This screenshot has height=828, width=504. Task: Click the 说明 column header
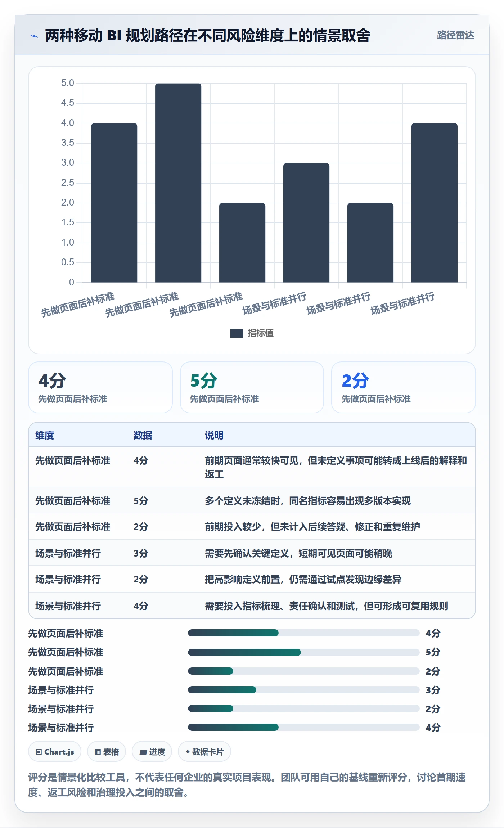click(x=214, y=435)
